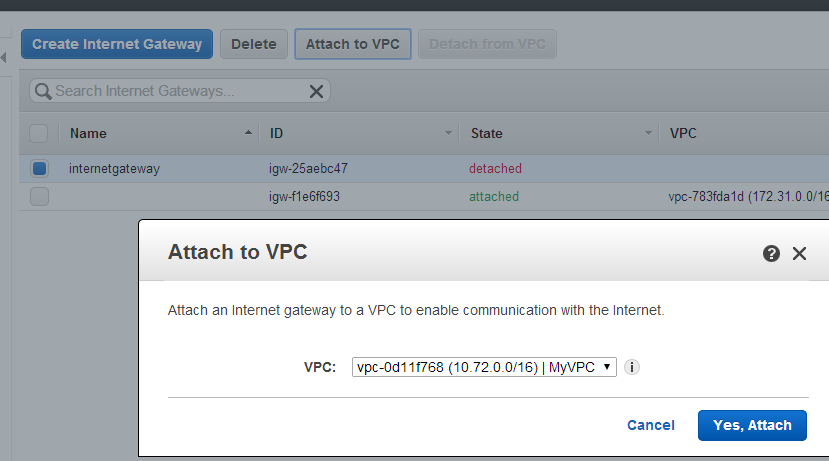Image resolution: width=829 pixels, height=461 pixels.
Task: Click the Cancel link in dialog
Action: pyautogui.click(x=650, y=425)
